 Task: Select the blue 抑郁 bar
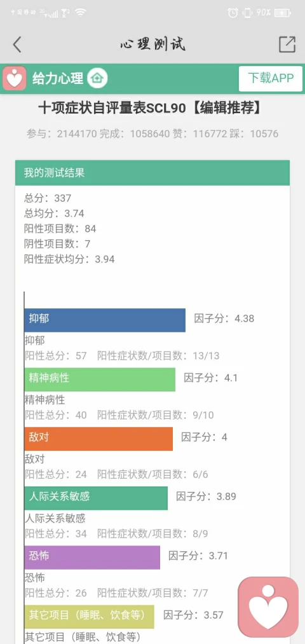pyautogui.click(x=105, y=320)
